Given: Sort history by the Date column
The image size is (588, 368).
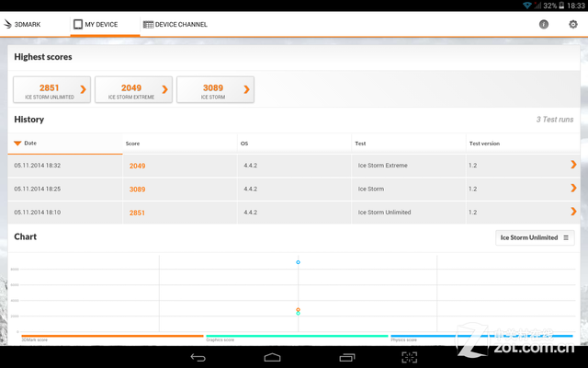Looking at the screenshot, I should click(x=65, y=144).
